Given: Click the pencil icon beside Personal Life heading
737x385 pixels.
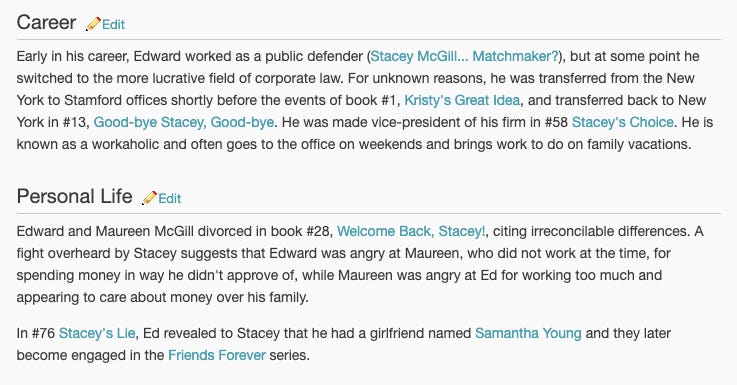Looking at the screenshot, I should tap(149, 198).
